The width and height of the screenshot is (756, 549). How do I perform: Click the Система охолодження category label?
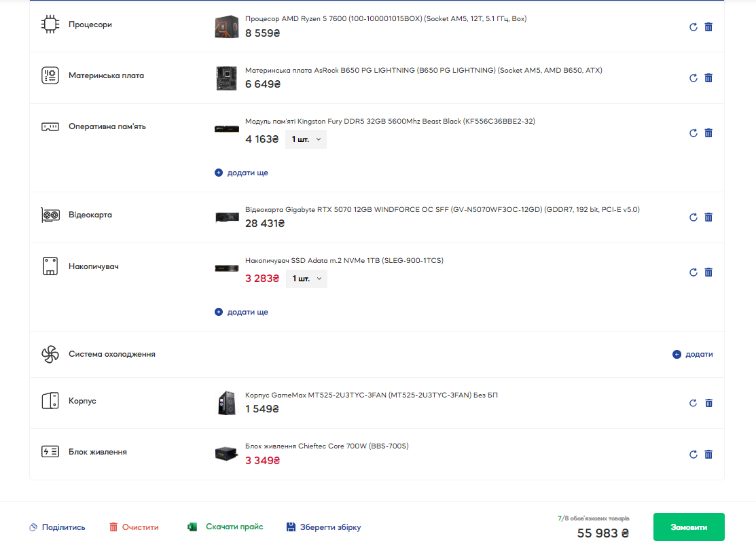click(x=112, y=354)
